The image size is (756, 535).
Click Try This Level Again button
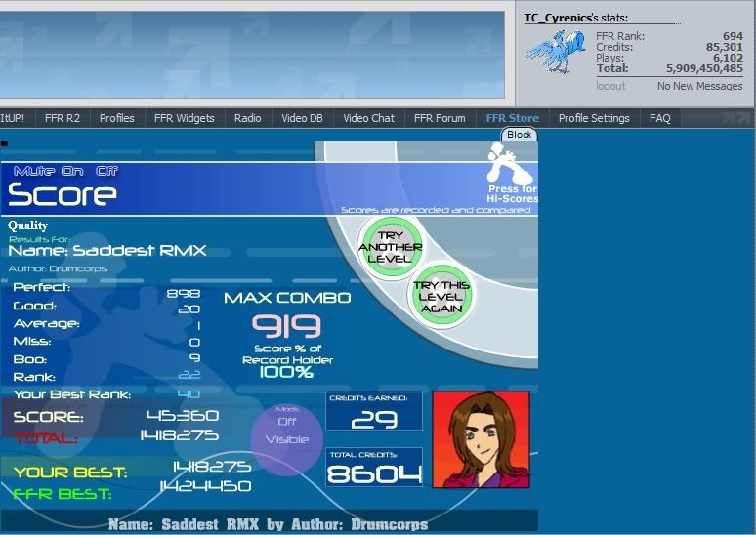click(441, 296)
